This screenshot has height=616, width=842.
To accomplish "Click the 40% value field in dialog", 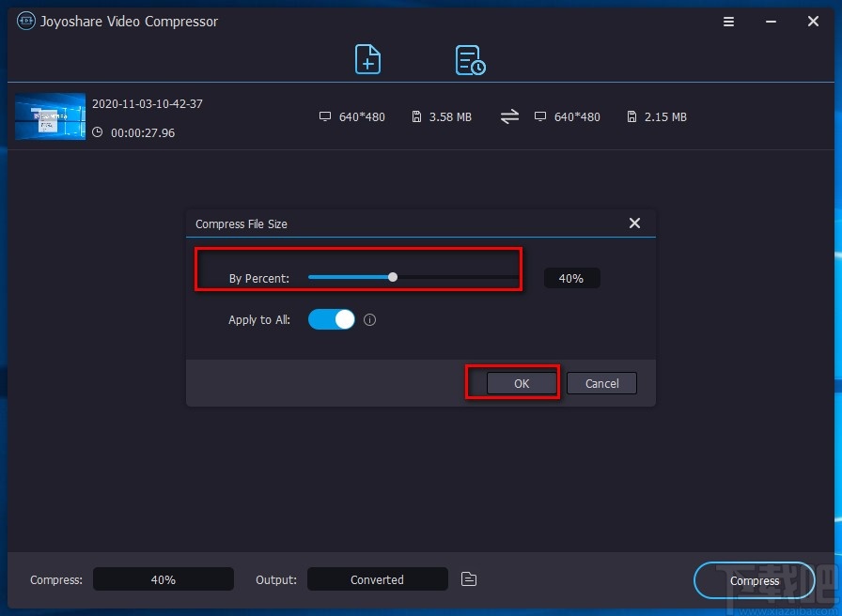I will [572, 278].
